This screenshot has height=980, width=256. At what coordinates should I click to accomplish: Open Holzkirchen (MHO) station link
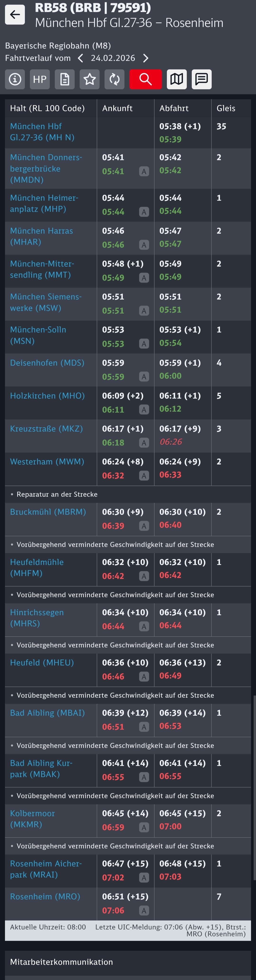[47, 396]
